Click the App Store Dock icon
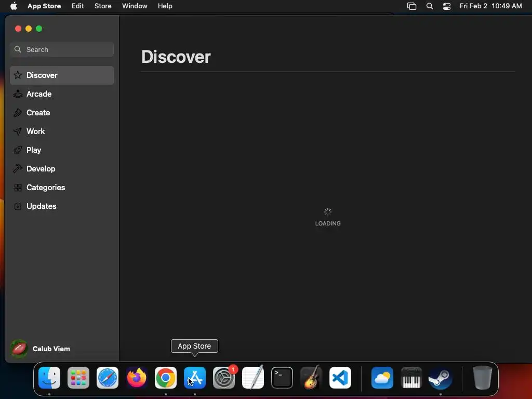Image resolution: width=532 pixels, height=399 pixels. coord(195,378)
